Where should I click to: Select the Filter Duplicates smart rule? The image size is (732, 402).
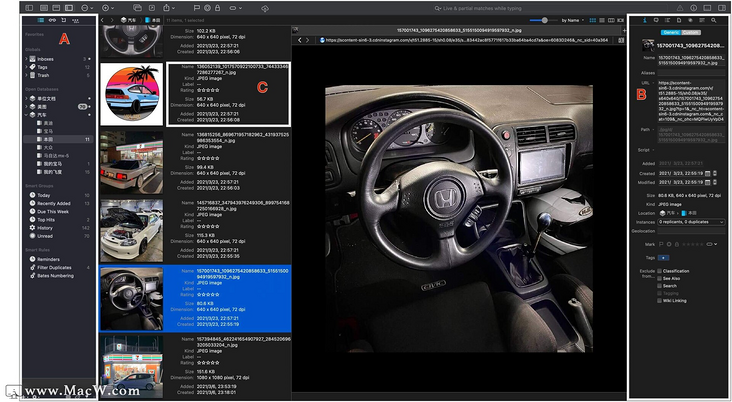[x=58, y=268]
